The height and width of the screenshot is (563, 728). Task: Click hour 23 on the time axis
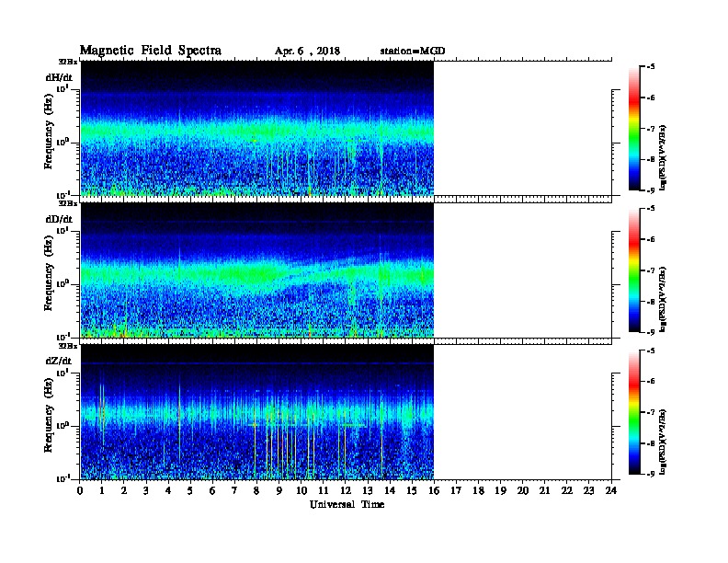point(589,491)
